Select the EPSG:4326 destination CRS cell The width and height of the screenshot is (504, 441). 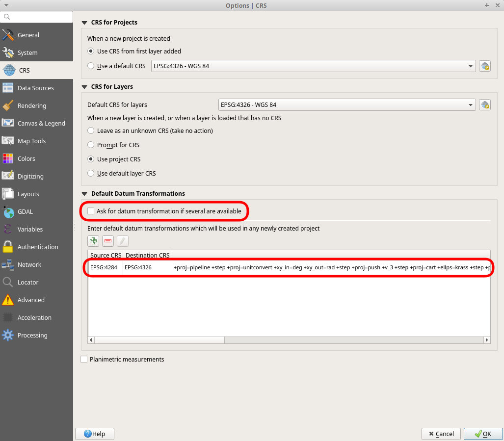(x=148, y=267)
